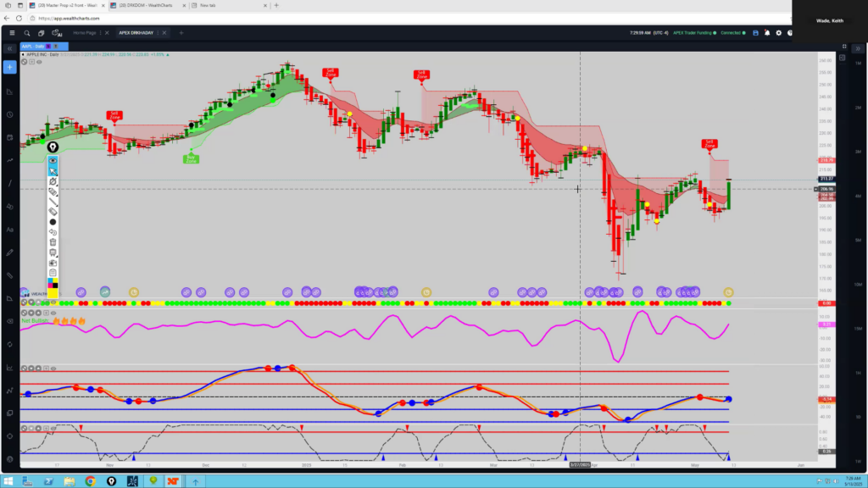The image size is (868, 488).
Task: Close the Home Page workspace tab
Action: pyautogui.click(x=107, y=33)
